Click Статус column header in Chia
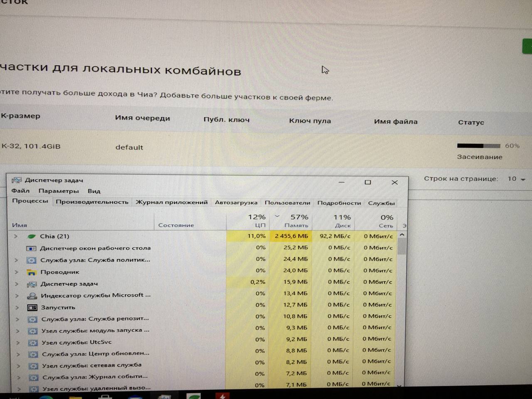The width and height of the screenshot is (532, 399). tap(471, 122)
